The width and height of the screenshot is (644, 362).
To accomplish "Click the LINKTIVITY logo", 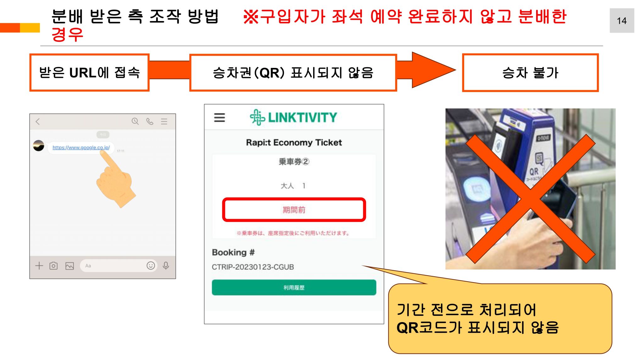I will tap(293, 117).
